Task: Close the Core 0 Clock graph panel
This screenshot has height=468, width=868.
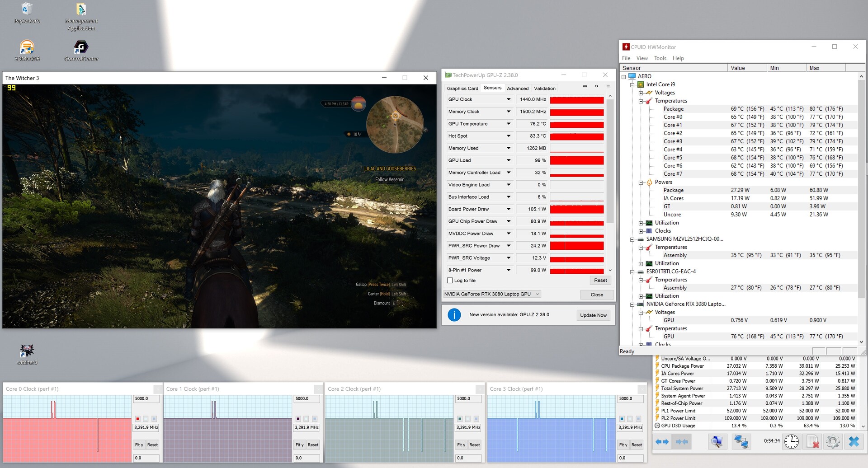Action: pyautogui.click(x=157, y=389)
